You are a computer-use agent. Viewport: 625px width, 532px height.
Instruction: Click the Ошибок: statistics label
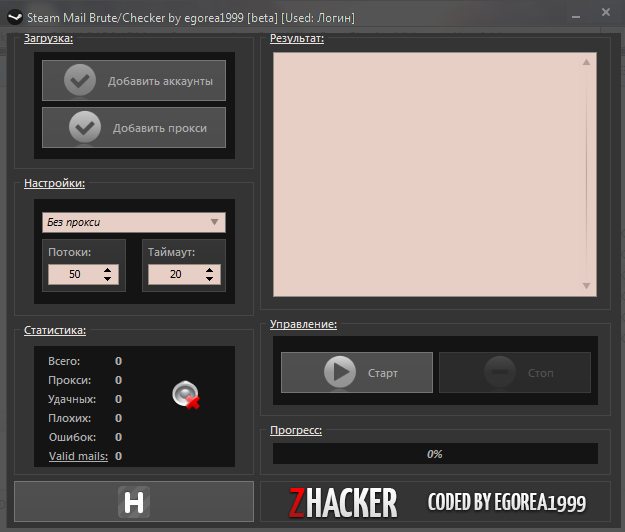(x=72, y=437)
